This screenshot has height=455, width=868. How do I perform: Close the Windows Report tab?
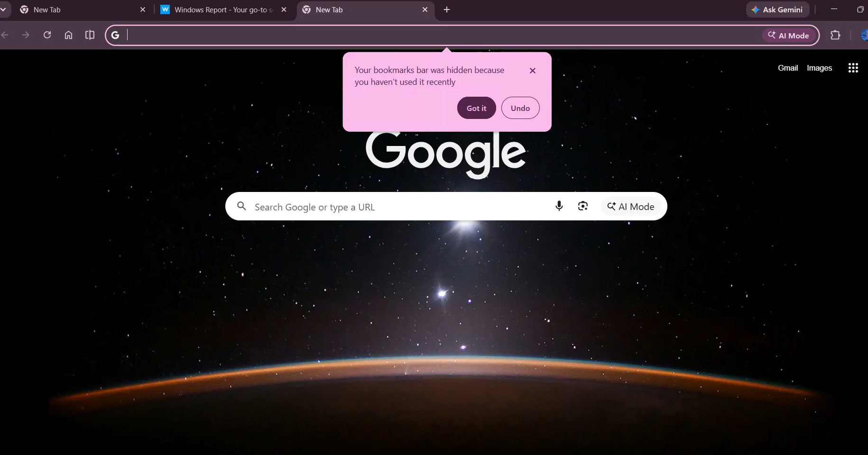point(284,9)
